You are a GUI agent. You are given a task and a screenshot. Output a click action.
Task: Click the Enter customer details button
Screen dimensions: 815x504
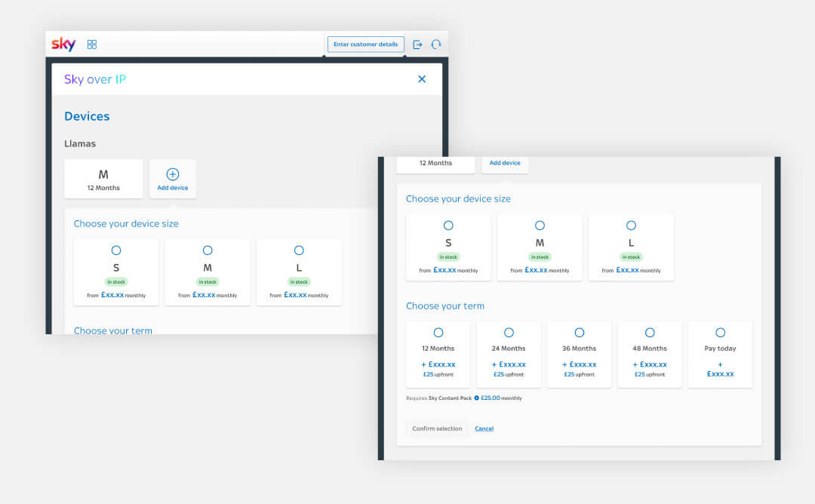[x=365, y=45]
